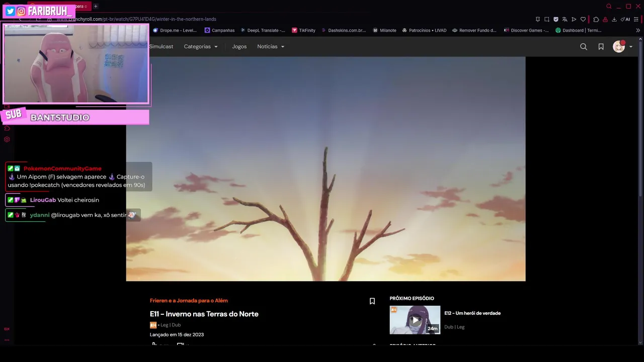Open Crunchyroll watchlist bookmark icon in header
The image size is (644, 362).
(601, 46)
